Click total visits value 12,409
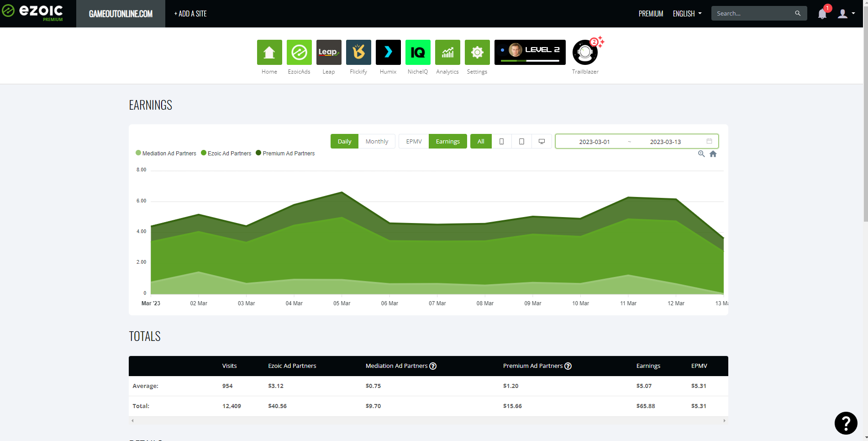Screen dimensions: 868x441 coord(231,406)
